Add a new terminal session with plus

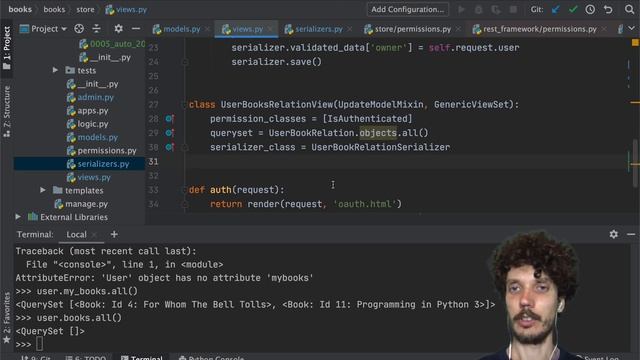click(114, 234)
